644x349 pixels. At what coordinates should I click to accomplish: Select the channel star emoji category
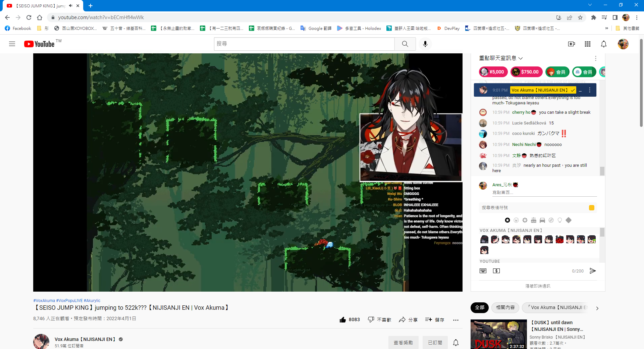pos(507,220)
